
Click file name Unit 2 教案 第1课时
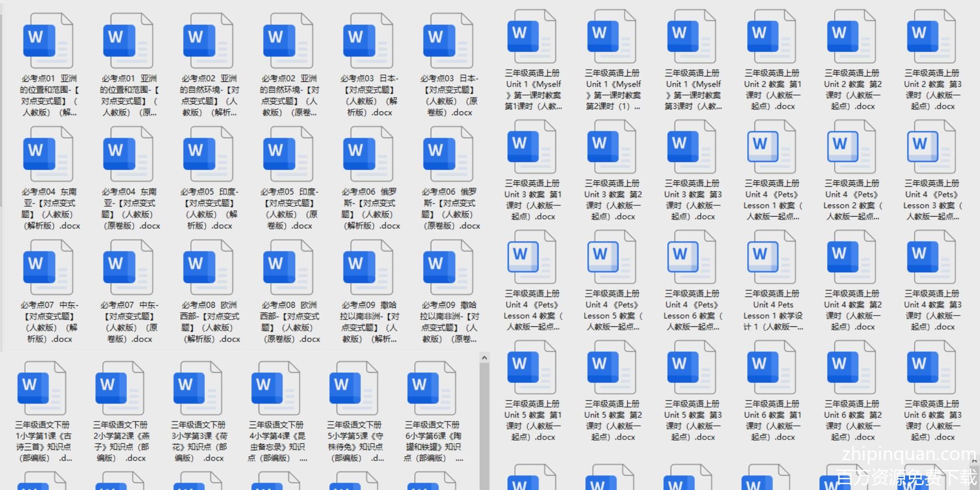coord(772,90)
